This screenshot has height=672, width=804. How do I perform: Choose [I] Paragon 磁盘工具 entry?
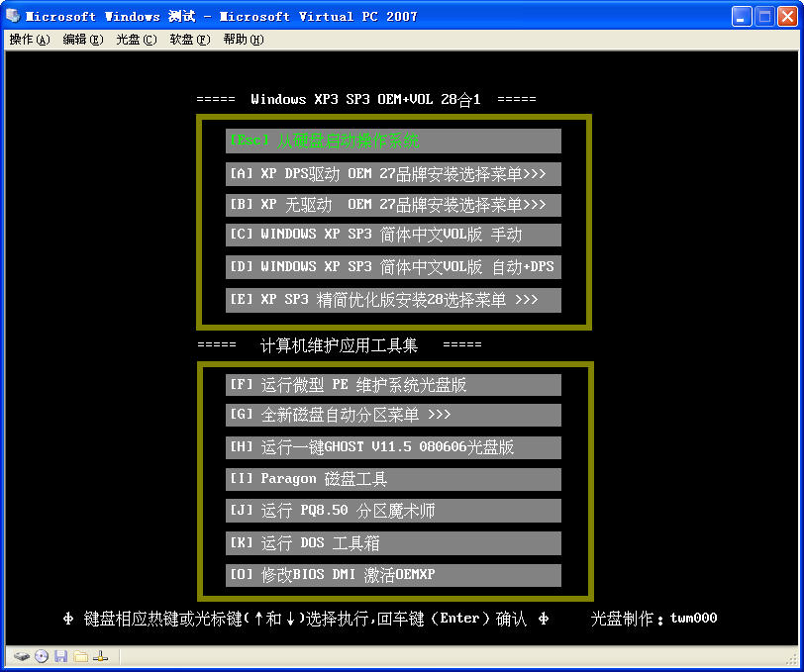tap(393, 479)
